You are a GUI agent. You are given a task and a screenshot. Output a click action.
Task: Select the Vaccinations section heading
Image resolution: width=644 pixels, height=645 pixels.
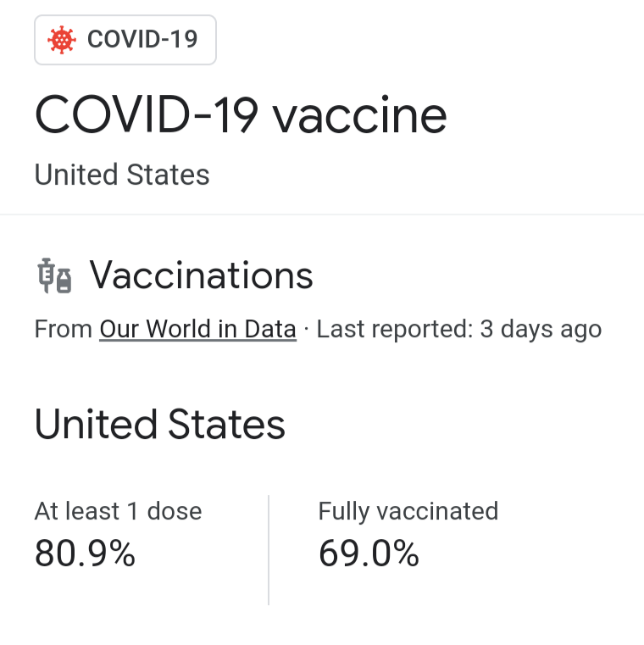click(x=201, y=275)
